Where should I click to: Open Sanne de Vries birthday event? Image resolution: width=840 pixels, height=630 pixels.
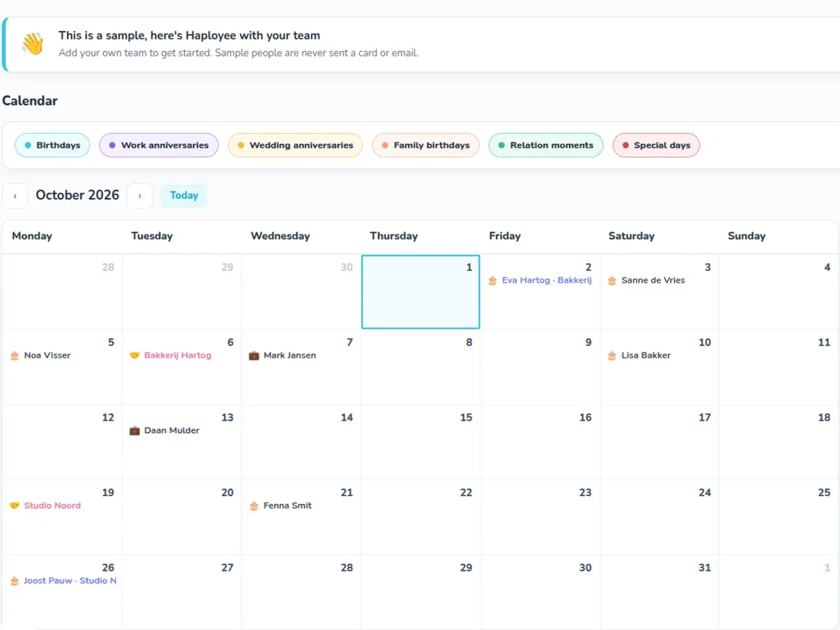(646, 281)
